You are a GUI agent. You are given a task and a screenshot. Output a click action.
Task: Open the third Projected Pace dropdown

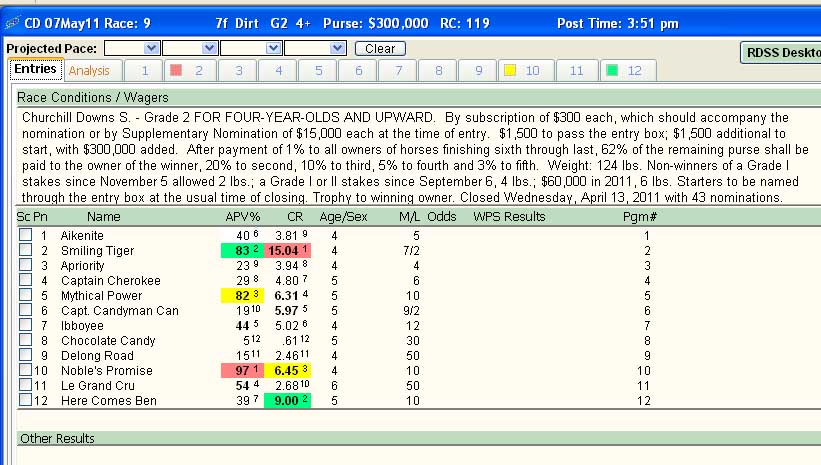[x=273, y=48]
